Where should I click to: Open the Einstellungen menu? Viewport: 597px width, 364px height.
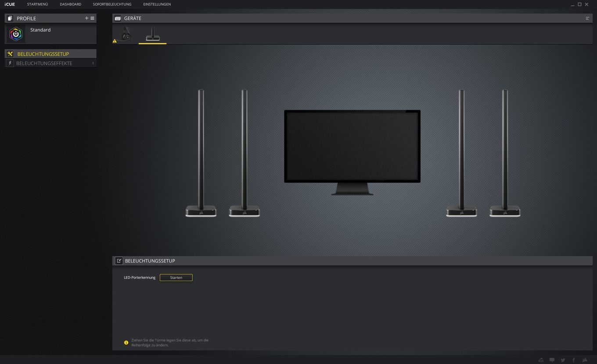[x=157, y=4]
